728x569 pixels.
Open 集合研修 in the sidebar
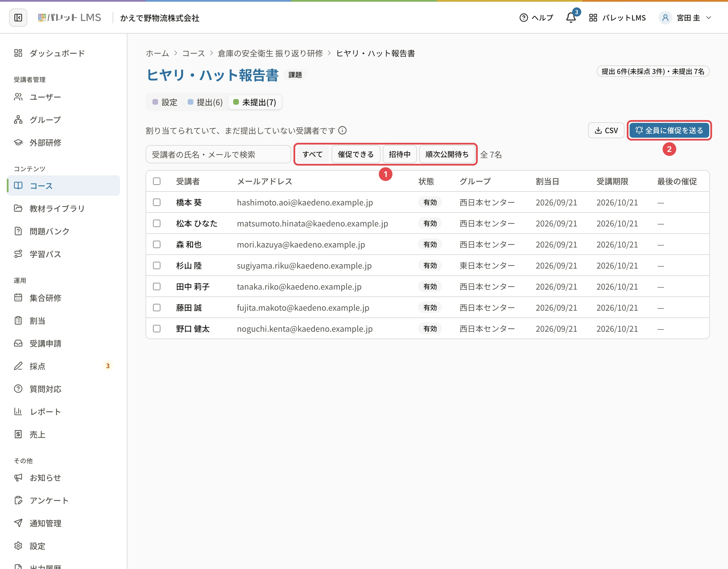tap(63, 298)
